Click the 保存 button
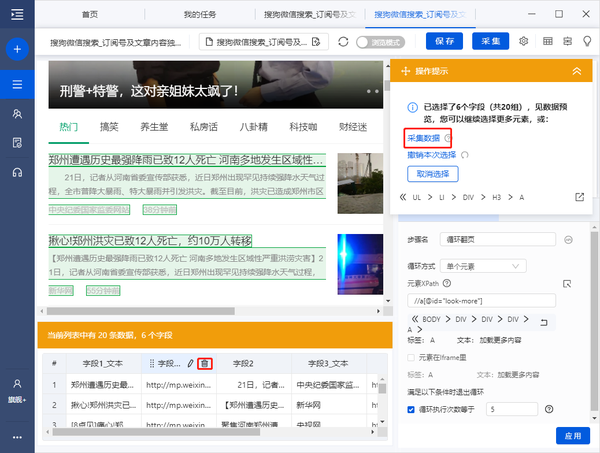 (x=444, y=41)
